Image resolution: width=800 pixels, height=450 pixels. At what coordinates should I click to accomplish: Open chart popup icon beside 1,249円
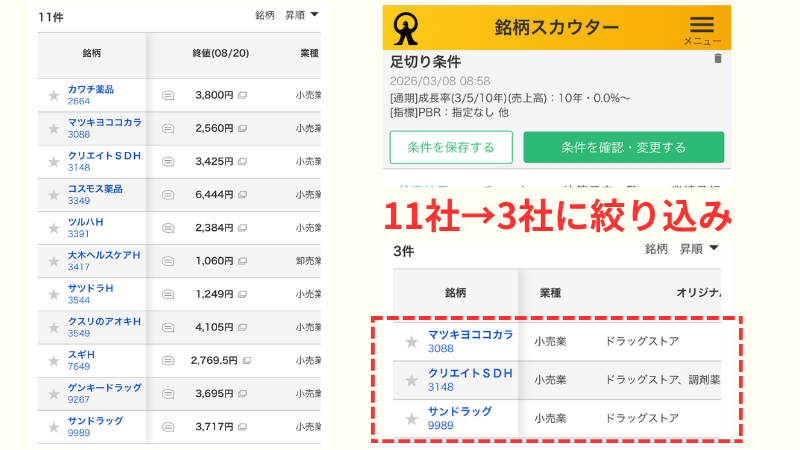pyautogui.click(x=242, y=294)
